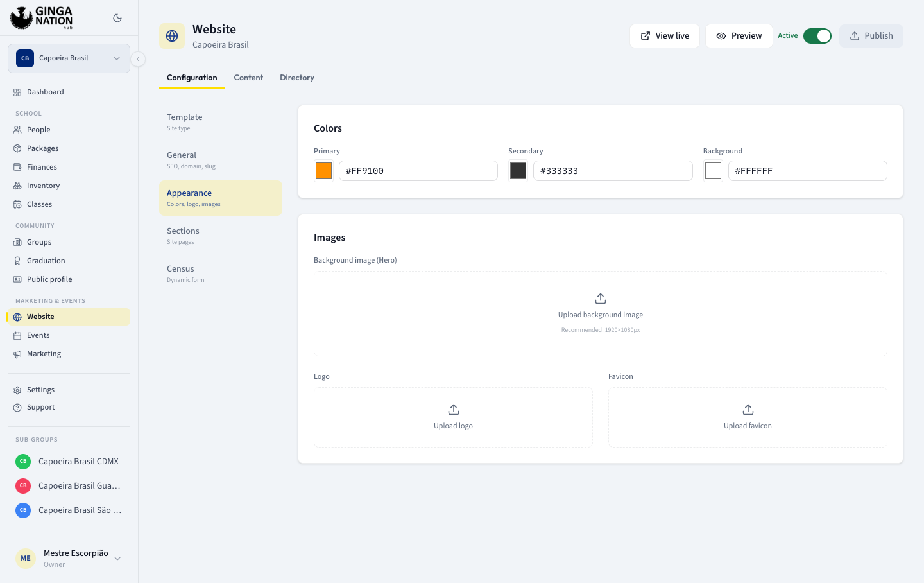Expand the Capoeira Brasil school selector

pos(69,58)
